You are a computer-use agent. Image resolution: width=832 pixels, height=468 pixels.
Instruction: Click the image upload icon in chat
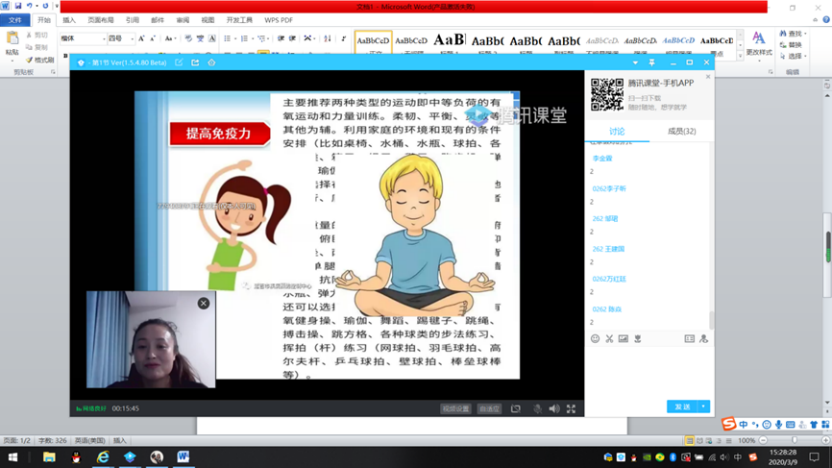point(623,339)
